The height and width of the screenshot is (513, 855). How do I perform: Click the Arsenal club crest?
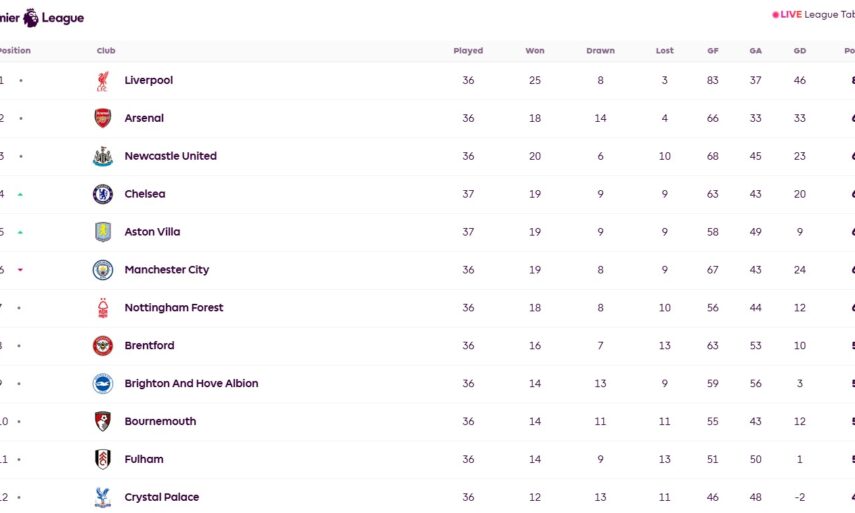103,118
